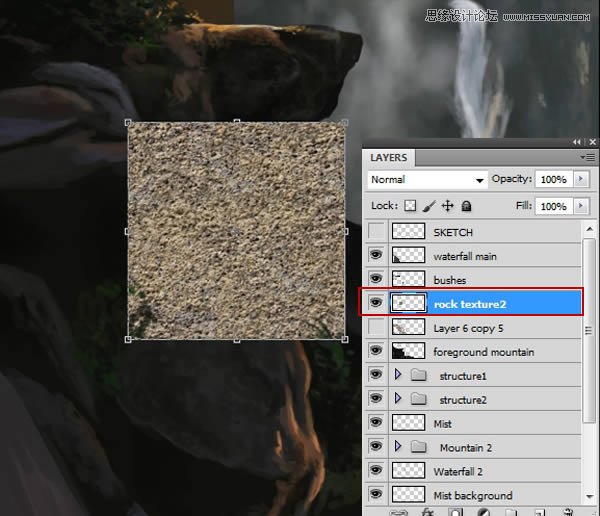
Task: Select the SKETCH layer name
Action: (x=453, y=232)
